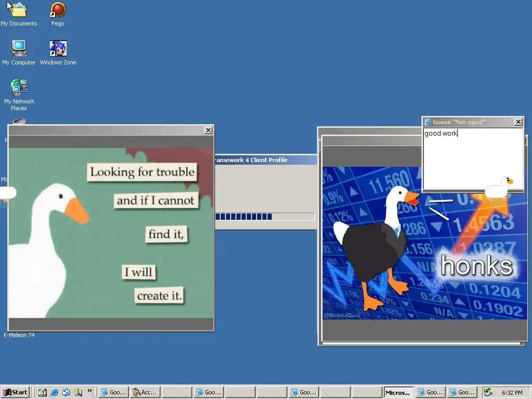Click the first quick launch icon beside Start
The width and height of the screenshot is (532, 399).
click(43, 392)
